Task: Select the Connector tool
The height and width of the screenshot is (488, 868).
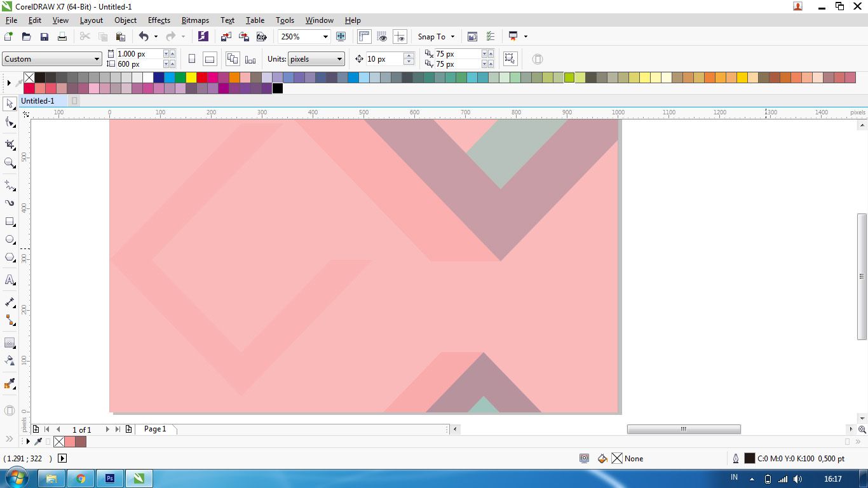Action: (x=10, y=320)
